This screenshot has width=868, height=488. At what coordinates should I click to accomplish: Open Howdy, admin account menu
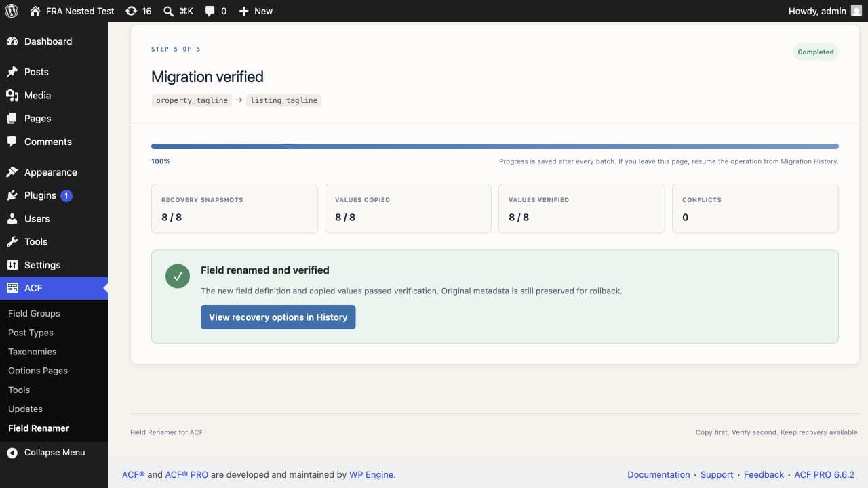click(825, 11)
